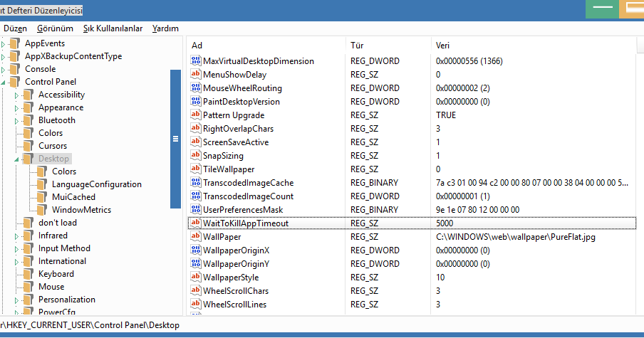Click the TranscodedImageCount DWORD icon
The image size is (644, 338).
[x=195, y=196]
